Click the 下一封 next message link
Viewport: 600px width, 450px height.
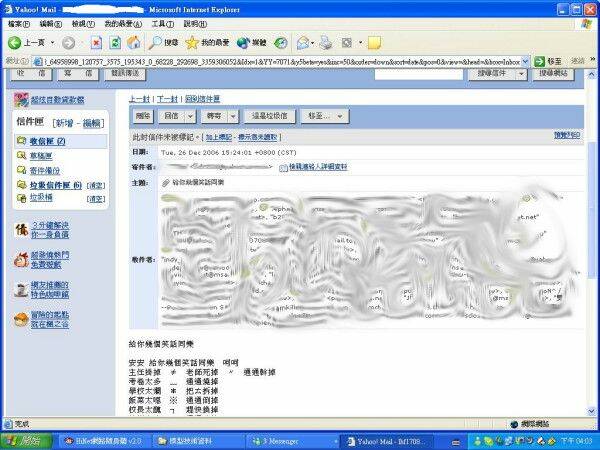168,99
